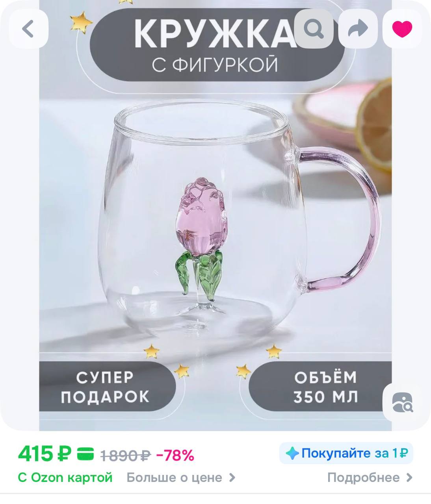Select the 415 ₽ card price
431x504 pixels.
pyautogui.click(x=45, y=454)
